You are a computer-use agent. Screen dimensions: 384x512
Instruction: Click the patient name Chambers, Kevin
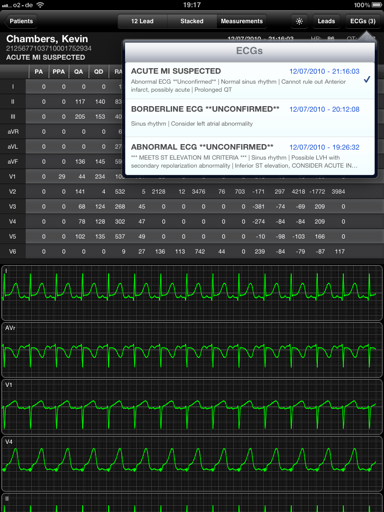pyautogui.click(x=47, y=39)
